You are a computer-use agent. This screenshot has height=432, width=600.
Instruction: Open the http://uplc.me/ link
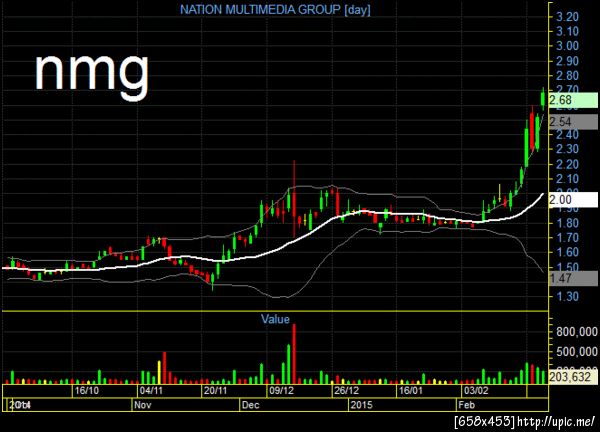coord(556,422)
